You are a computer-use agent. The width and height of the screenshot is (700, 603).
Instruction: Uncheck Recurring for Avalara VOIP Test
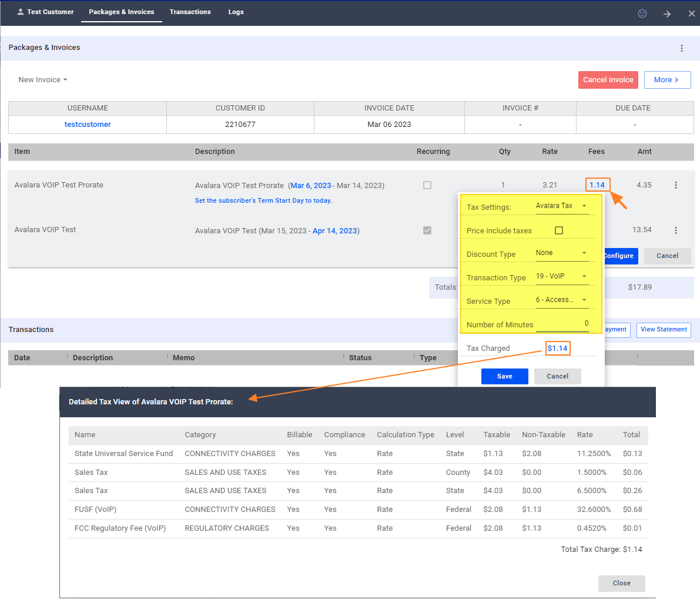click(x=427, y=230)
